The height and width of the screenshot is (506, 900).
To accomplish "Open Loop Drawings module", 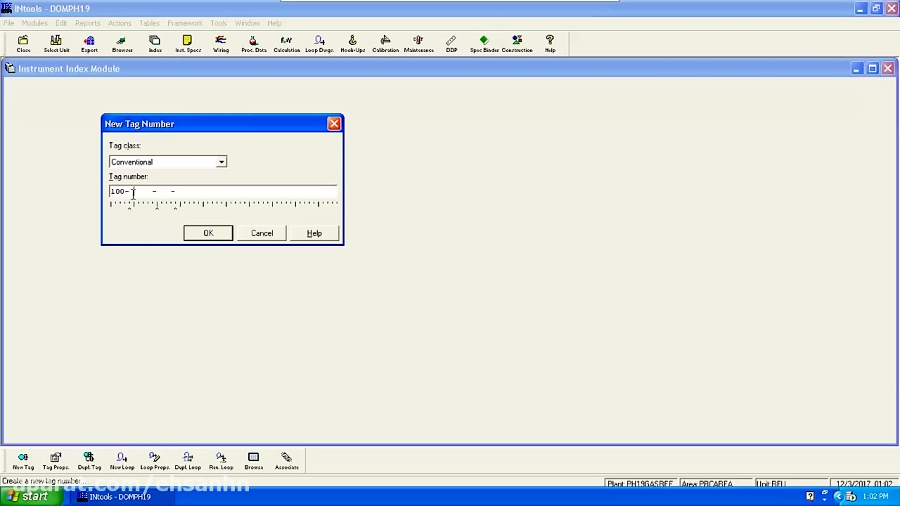I will tap(320, 44).
